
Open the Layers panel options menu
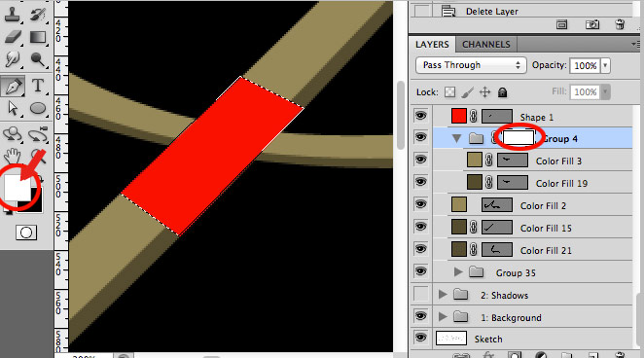pyautogui.click(x=636, y=44)
